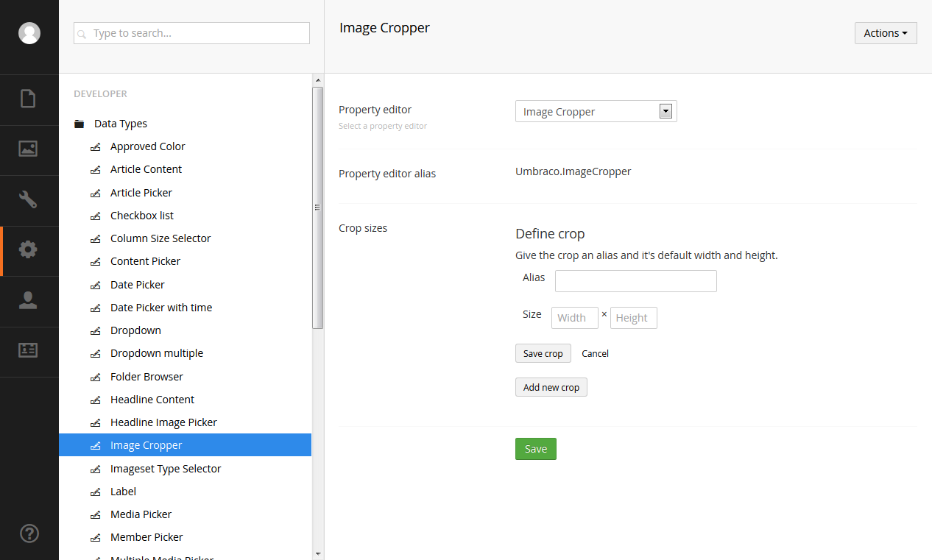Open the Media Picker data type
Image resolution: width=932 pixels, height=560 pixels.
click(141, 514)
